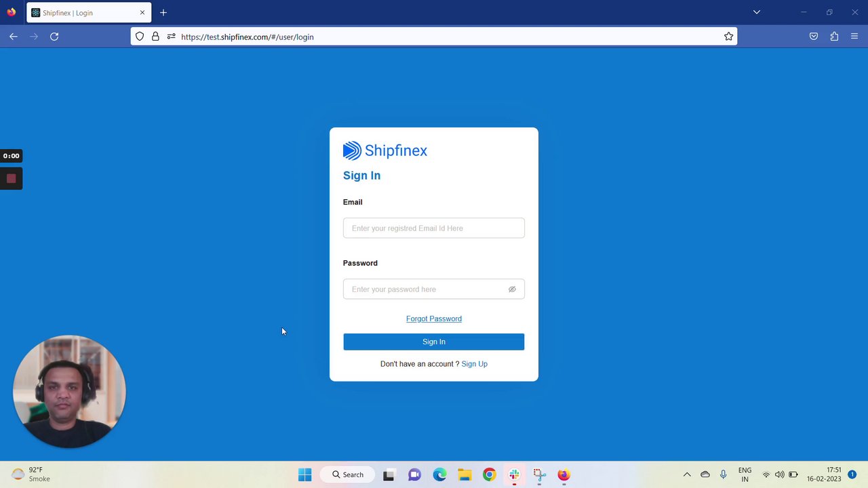Click the OneDrive cloud tray icon
This screenshot has width=868, height=488.
pyautogui.click(x=705, y=474)
